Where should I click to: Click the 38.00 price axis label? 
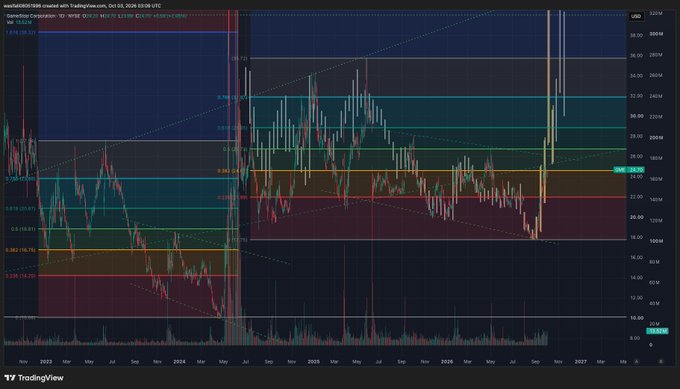(637, 36)
